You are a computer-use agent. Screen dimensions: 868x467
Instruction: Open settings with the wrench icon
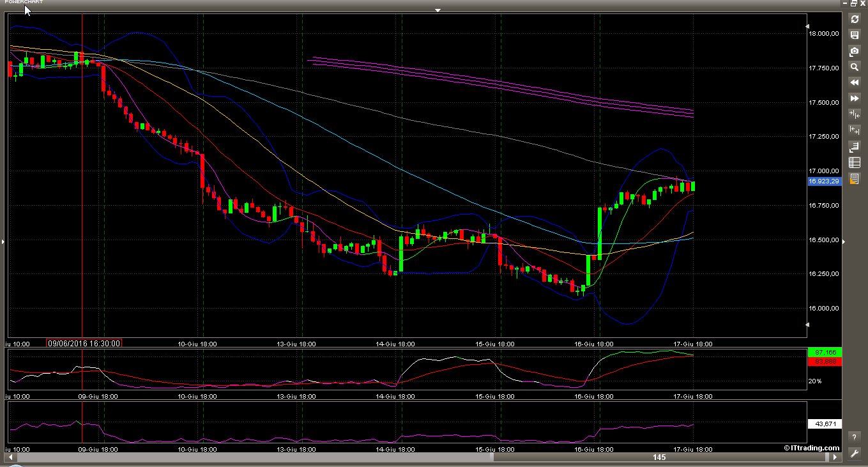(854, 453)
